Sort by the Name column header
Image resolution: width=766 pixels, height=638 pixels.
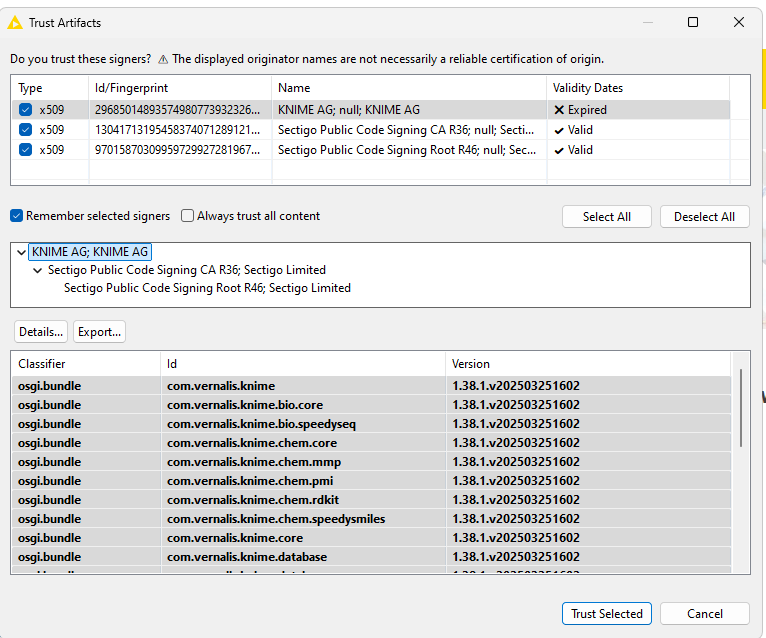click(409, 88)
